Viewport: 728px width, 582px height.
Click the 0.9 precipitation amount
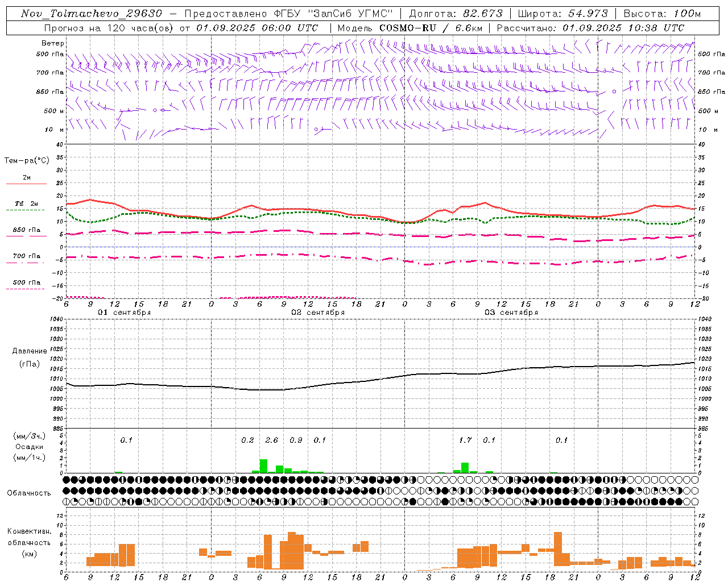point(296,440)
